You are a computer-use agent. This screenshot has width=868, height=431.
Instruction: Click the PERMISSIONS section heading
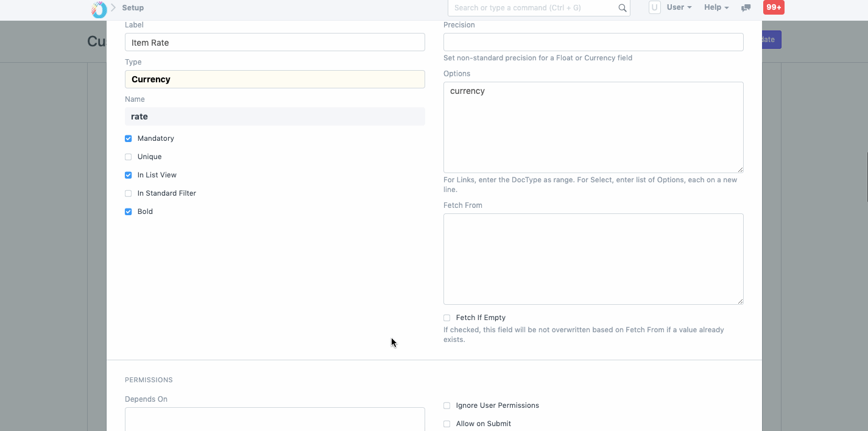click(149, 380)
